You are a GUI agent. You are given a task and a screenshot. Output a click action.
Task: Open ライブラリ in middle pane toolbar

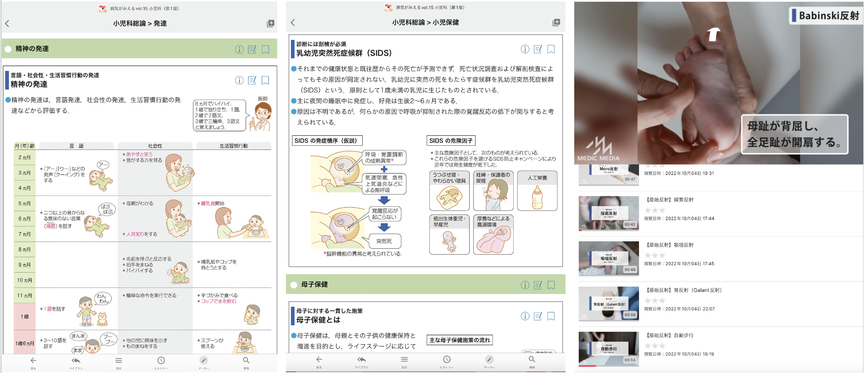click(362, 362)
